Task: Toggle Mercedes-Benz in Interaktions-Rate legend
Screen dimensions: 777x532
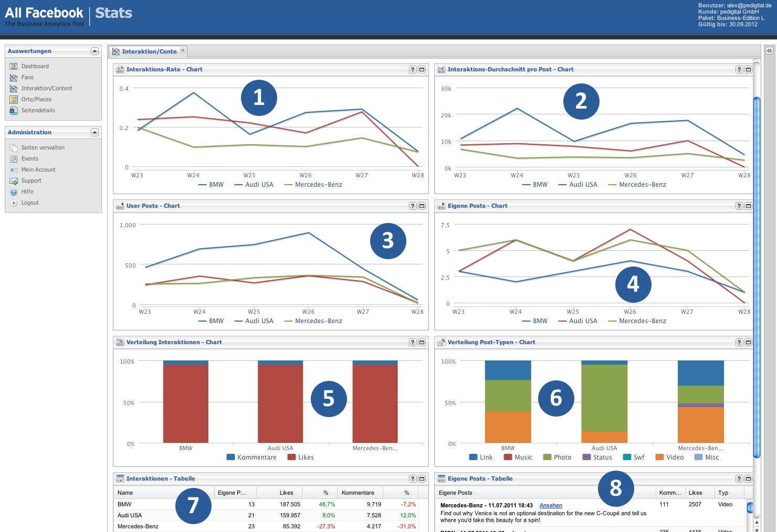Action: pyautogui.click(x=313, y=185)
